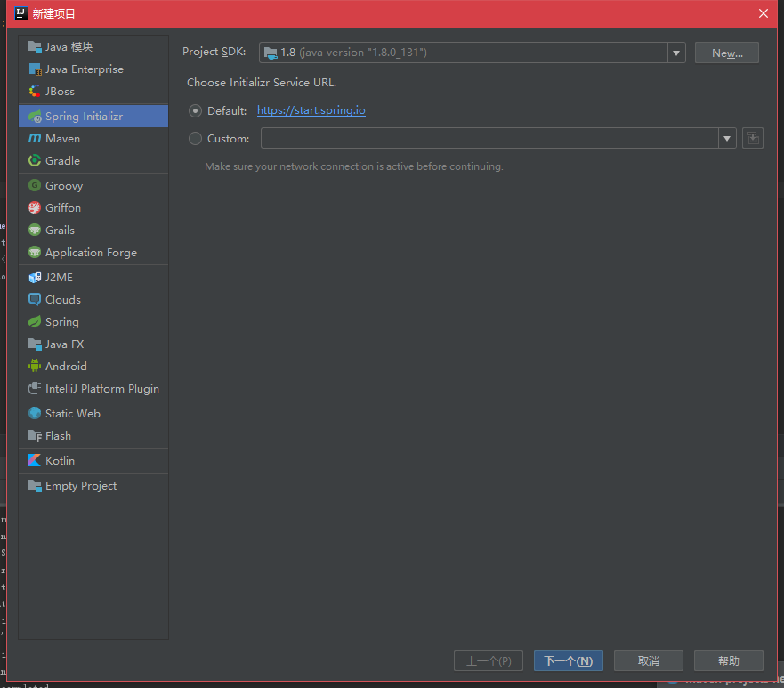Click the 帮助 help button
The height and width of the screenshot is (688, 784).
click(729, 660)
